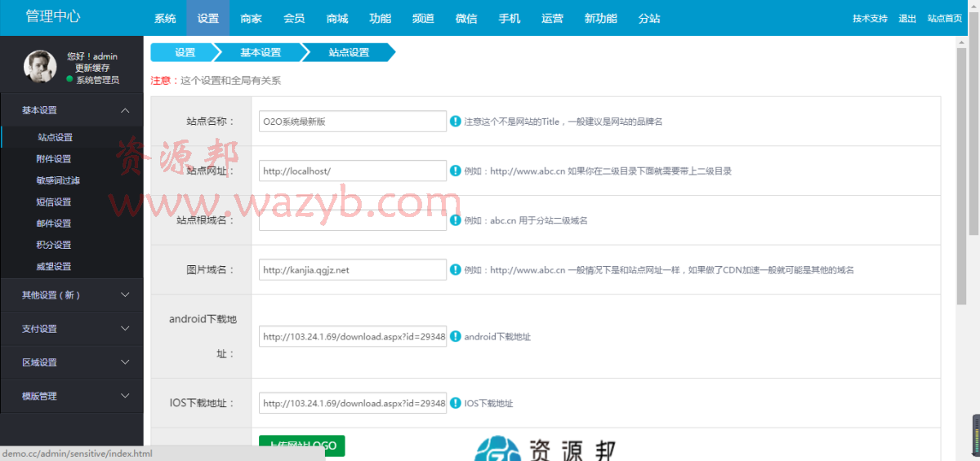The width and height of the screenshot is (980, 461).
Task: Focus the IOS下载地址 input field
Action: 353,403
